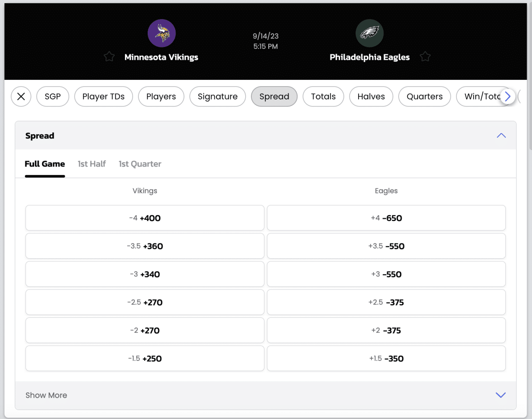Toggle the Spread market filter pill
532x419 pixels.
[274, 96]
